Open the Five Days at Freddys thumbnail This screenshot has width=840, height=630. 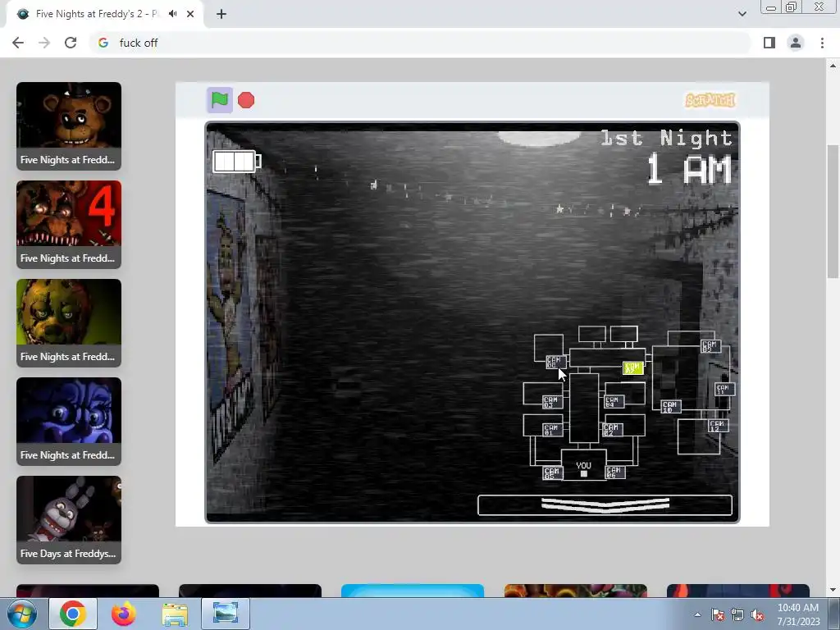[69, 520]
